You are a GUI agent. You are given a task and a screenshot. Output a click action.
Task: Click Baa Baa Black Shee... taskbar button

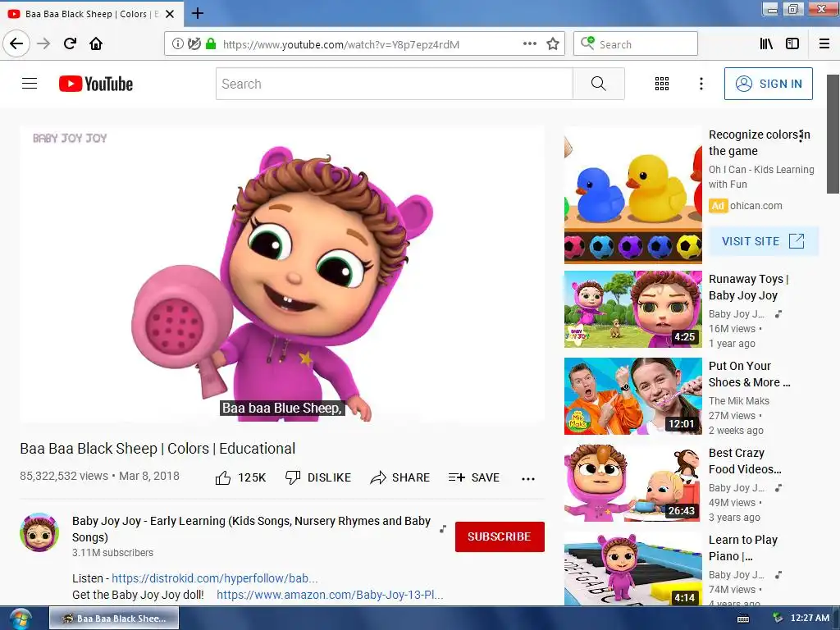click(114, 619)
